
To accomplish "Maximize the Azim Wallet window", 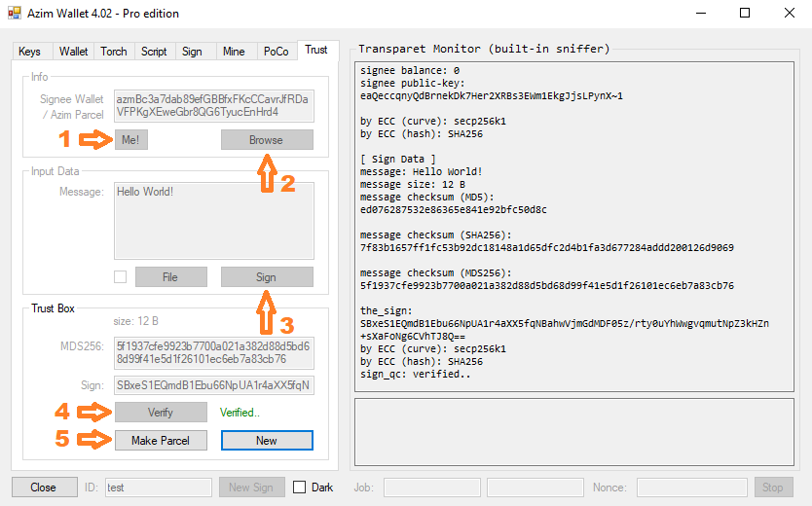I will pyautogui.click(x=745, y=13).
